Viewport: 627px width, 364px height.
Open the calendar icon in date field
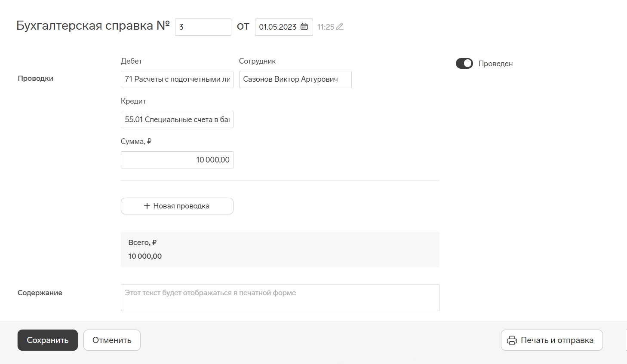[x=304, y=27]
